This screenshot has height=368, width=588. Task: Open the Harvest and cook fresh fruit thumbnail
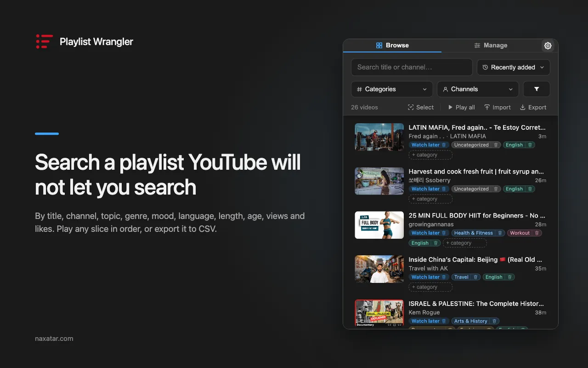pos(379,181)
